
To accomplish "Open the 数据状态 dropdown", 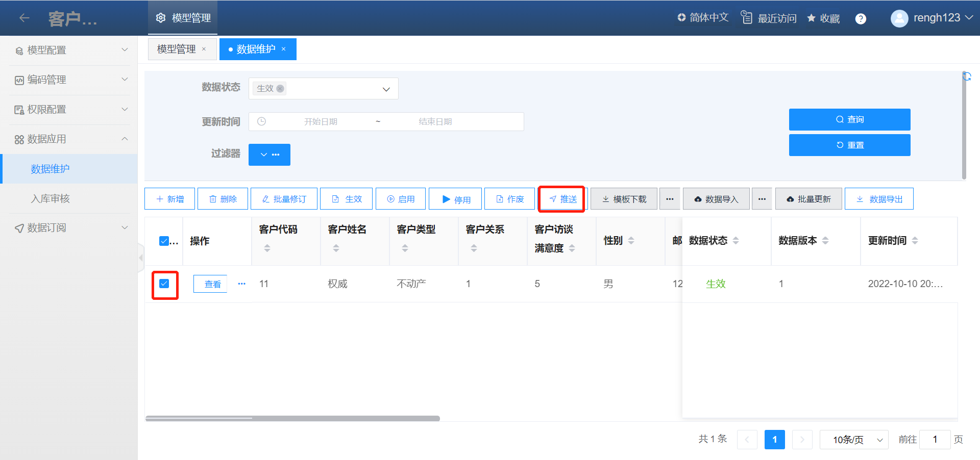I will click(x=386, y=89).
